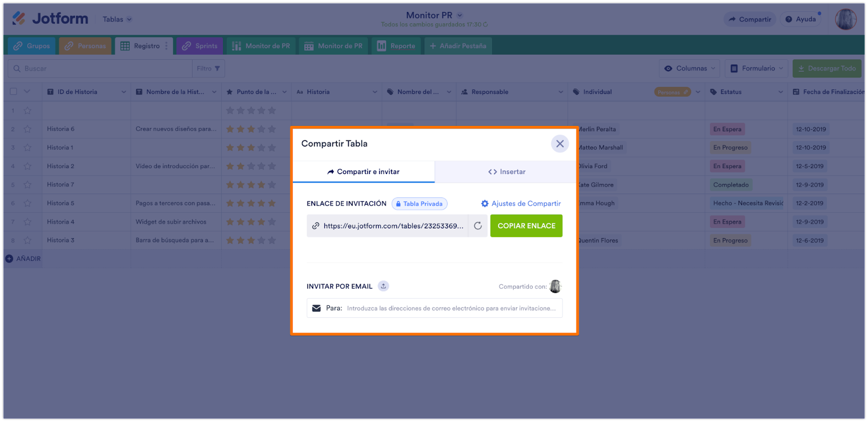Click the Compartir button in the top bar
The width and height of the screenshot is (868, 422).
pyautogui.click(x=750, y=20)
